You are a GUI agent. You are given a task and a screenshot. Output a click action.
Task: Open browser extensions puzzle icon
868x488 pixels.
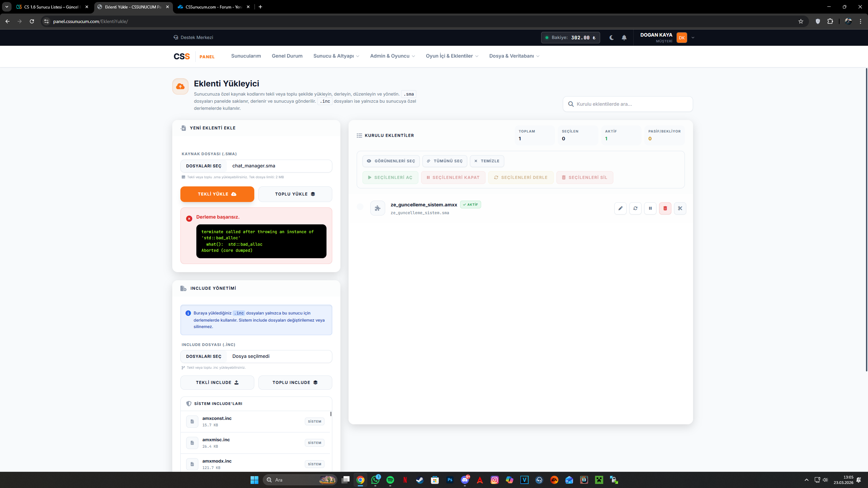coord(830,21)
